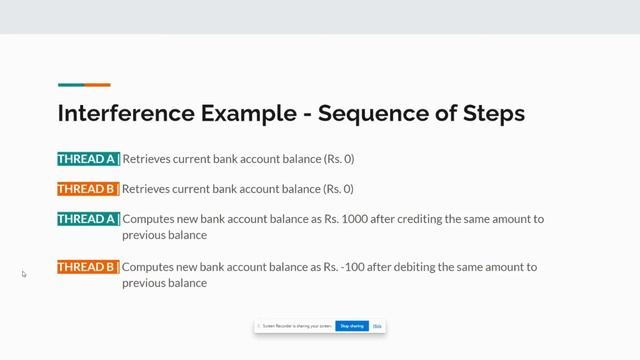The image size is (640, 360).
Task: Click the small icon beside the Screen Recorder message
Action: (x=259, y=326)
